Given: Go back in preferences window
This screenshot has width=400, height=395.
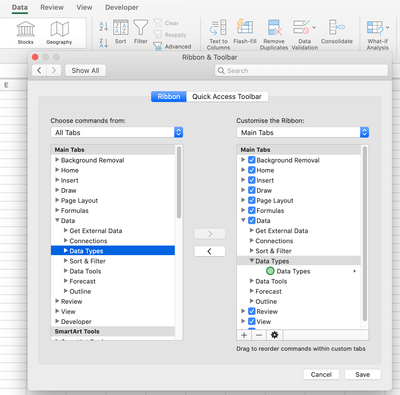Looking at the screenshot, I should click(x=39, y=70).
